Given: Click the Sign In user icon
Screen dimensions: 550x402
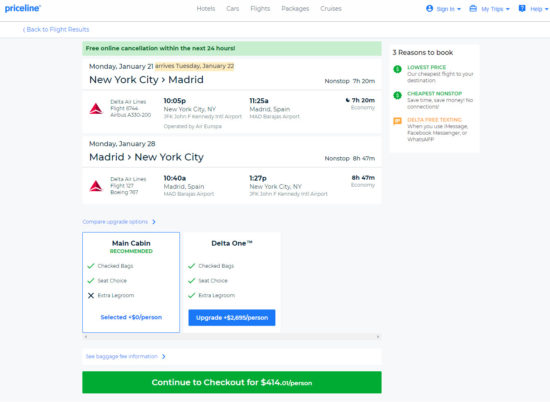Looking at the screenshot, I should click(429, 8).
